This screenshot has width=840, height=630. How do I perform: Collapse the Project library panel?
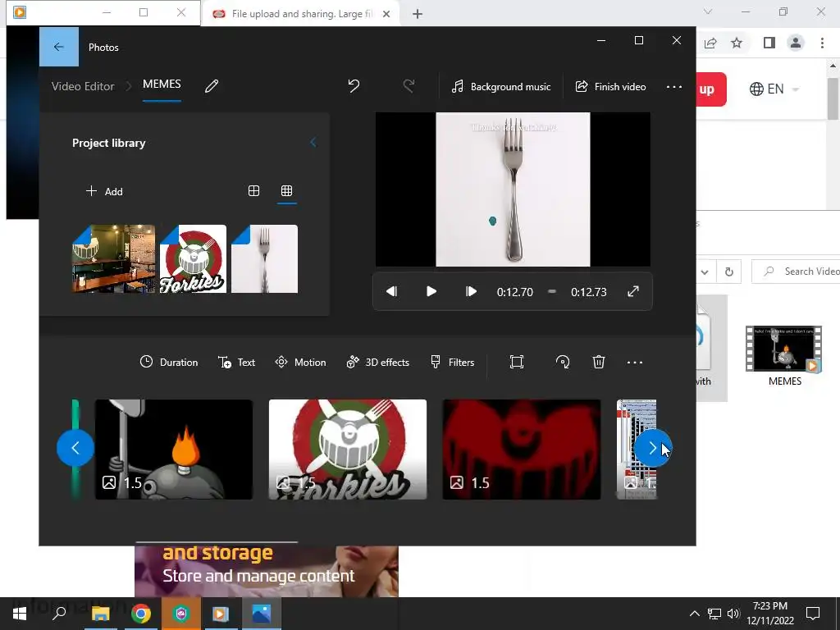click(313, 143)
